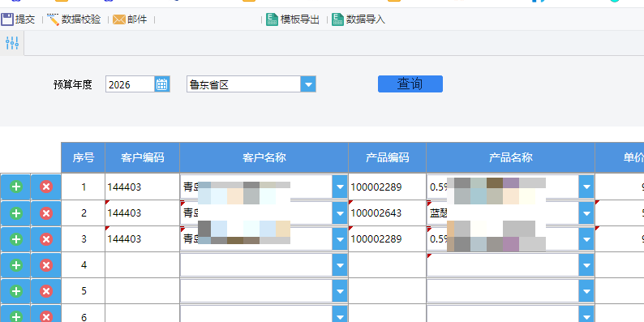The height and width of the screenshot is (322, 644).
Task: Open row 1 客户名称 dropdown arrow
Action: click(x=340, y=187)
